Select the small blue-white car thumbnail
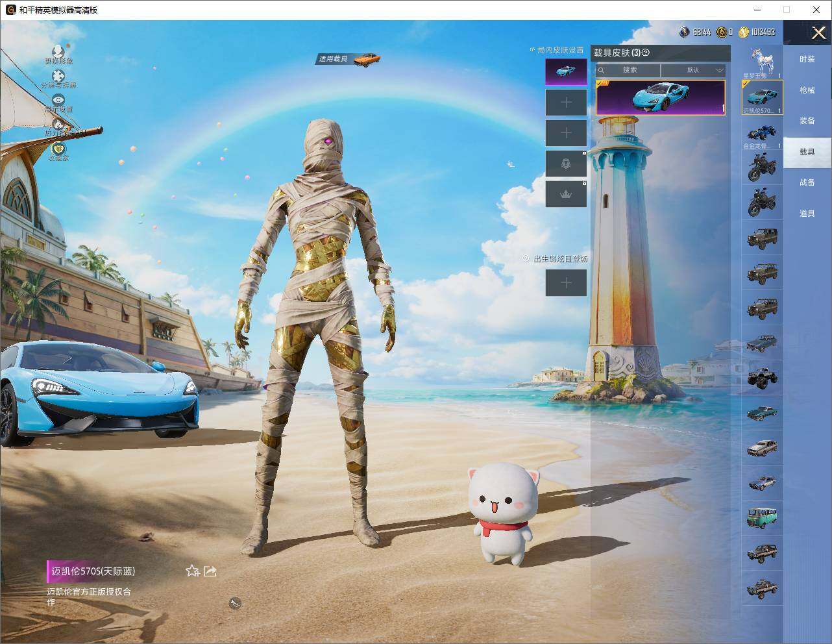 pos(762,483)
